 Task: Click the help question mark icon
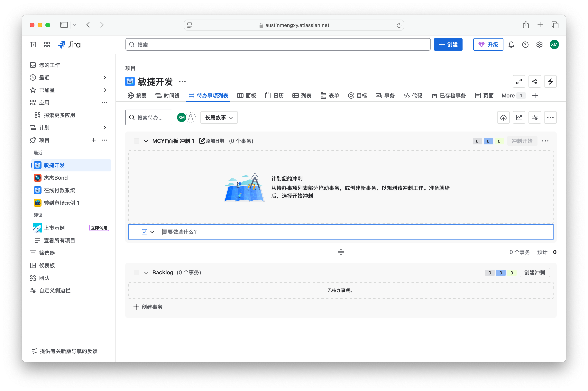pos(525,45)
